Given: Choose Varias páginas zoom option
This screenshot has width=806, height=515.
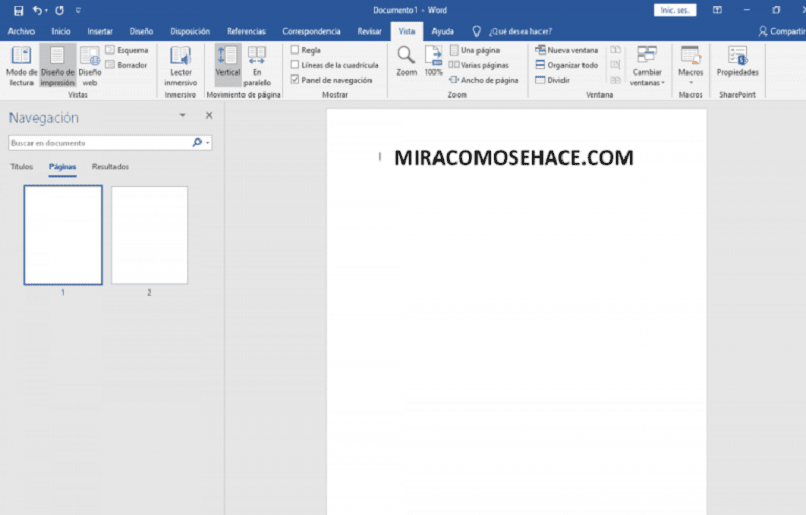Looking at the screenshot, I should tap(479, 65).
